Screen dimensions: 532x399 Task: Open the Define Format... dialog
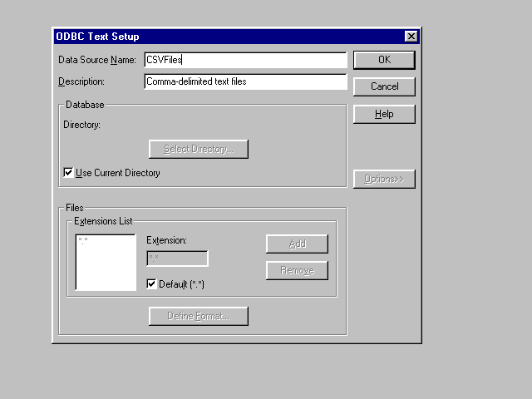[199, 317]
